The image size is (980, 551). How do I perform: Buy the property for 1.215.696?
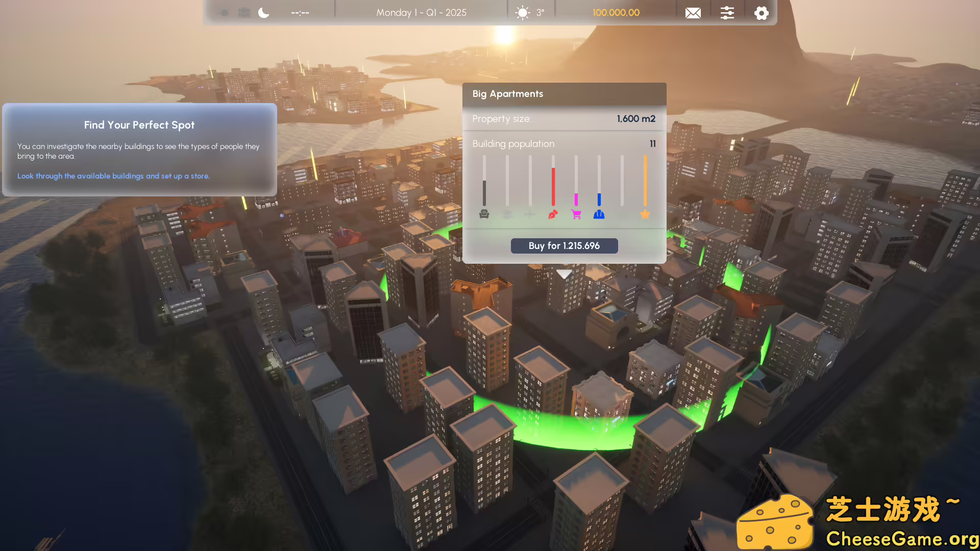[x=564, y=246]
